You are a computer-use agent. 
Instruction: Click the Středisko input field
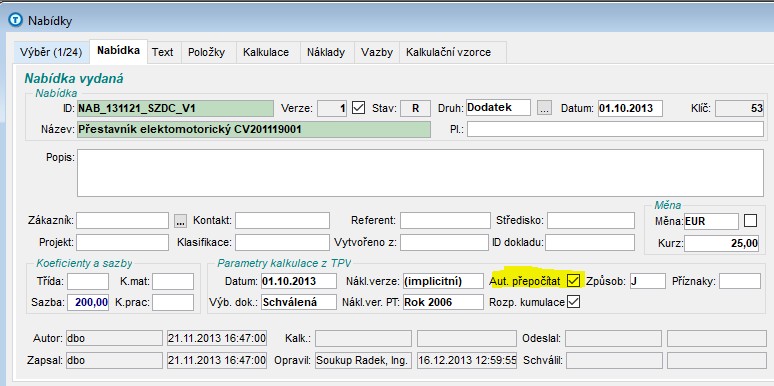(591, 221)
